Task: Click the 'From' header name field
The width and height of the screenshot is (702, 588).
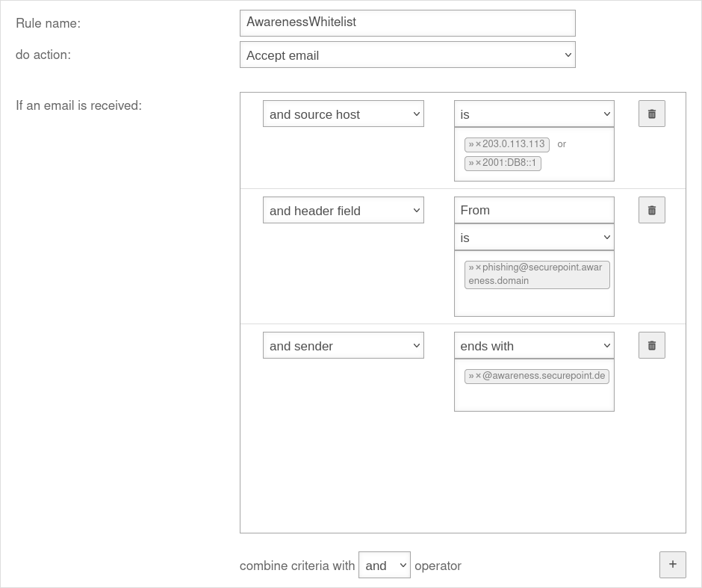Action: 534,210
